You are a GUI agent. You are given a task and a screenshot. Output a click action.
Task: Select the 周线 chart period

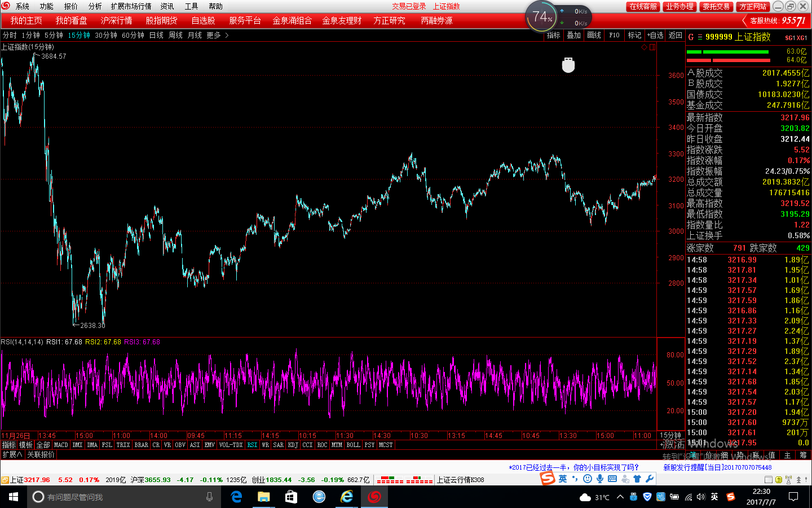click(x=175, y=35)
